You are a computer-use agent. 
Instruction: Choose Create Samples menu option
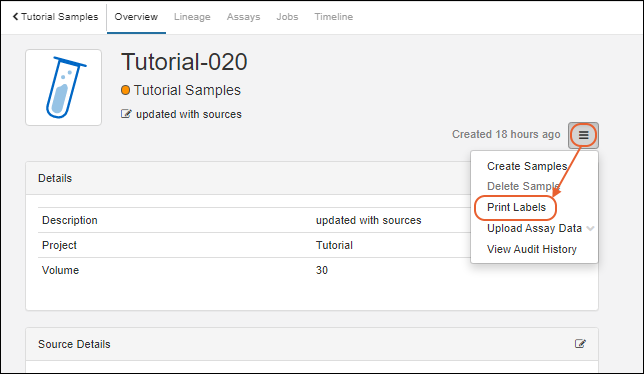527,166
